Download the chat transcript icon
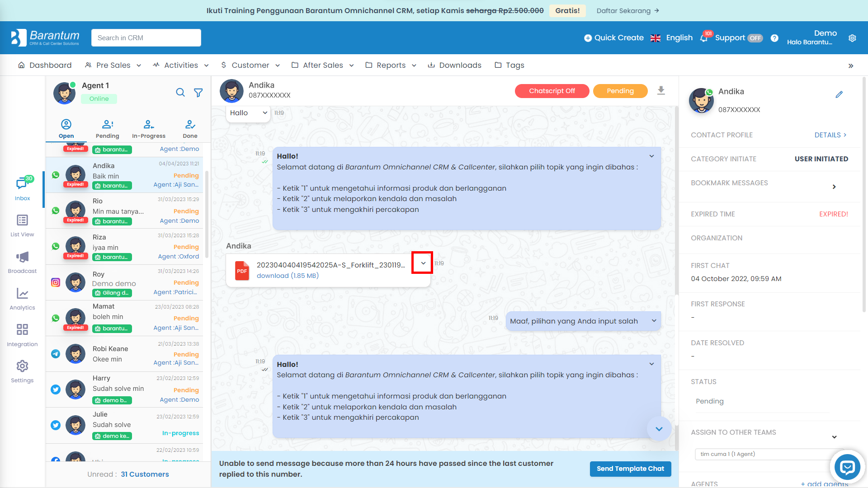 point(661,91)
